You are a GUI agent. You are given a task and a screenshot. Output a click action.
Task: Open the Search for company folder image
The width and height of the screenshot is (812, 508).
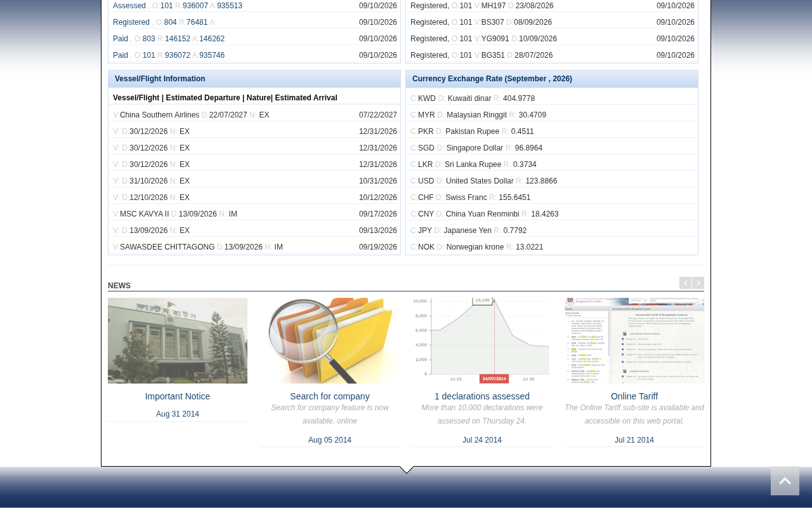point(330,340)
